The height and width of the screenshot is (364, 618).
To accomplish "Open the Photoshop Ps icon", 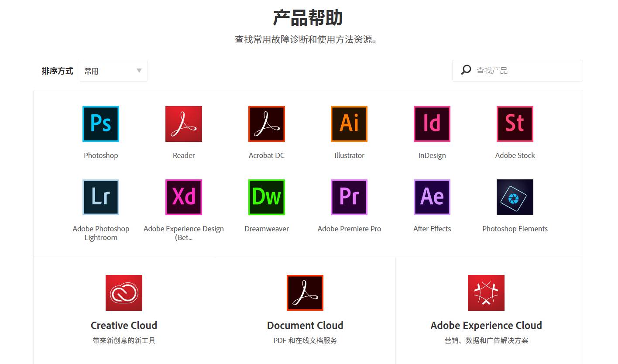I will point(101,124).
